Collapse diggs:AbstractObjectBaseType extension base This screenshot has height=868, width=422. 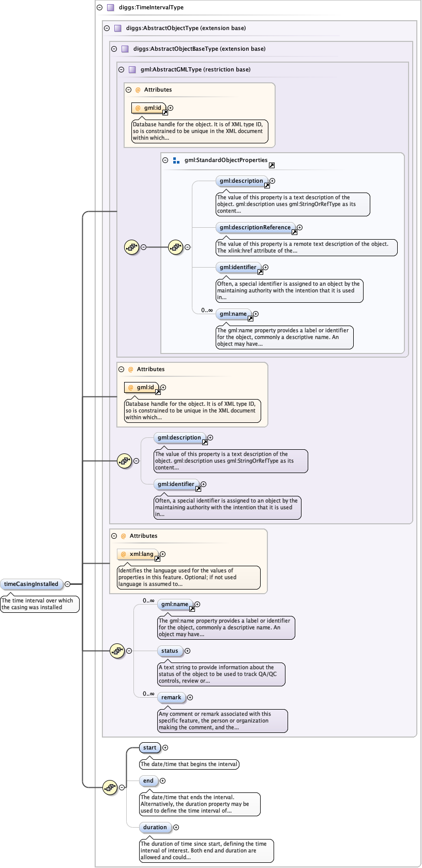pos(114,49)
